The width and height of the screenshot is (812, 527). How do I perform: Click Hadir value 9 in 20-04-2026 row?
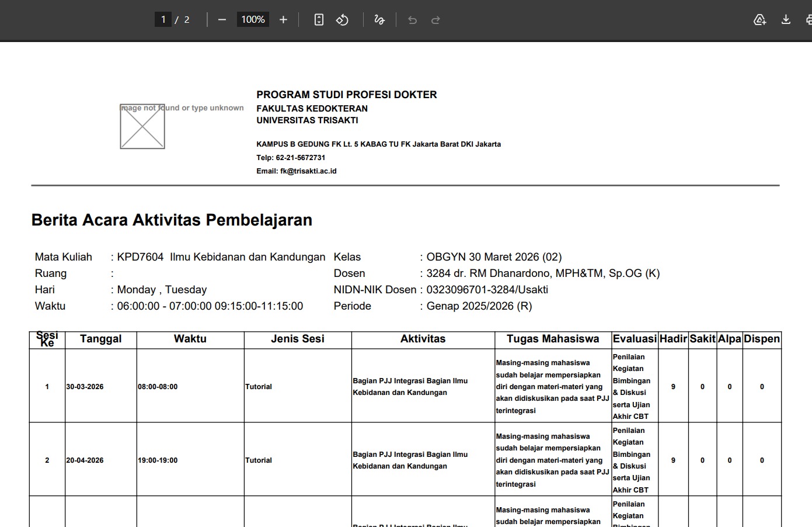coord(673,460)
